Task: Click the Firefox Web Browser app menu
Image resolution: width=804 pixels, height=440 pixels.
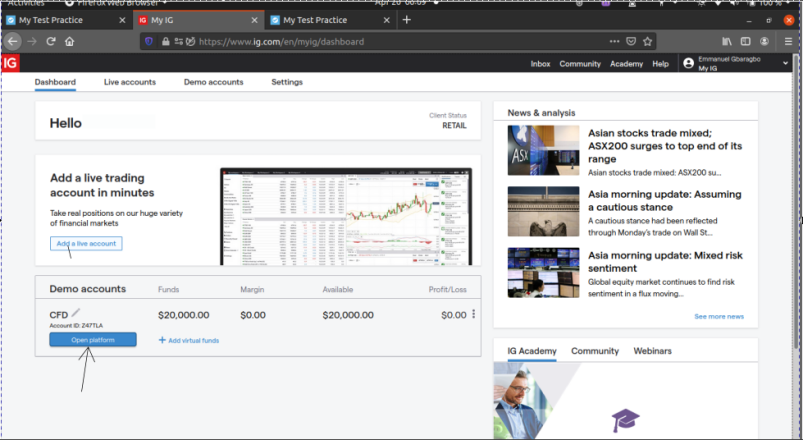Action: [115, 3]
